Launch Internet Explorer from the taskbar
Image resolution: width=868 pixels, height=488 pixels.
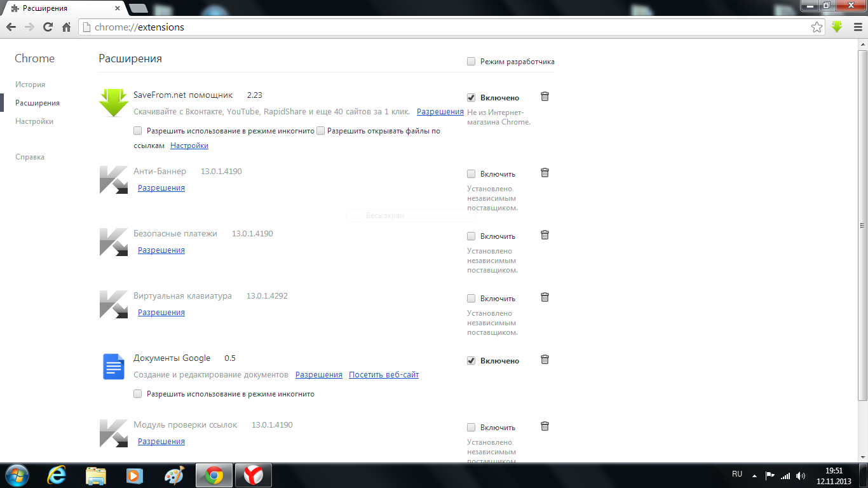(x=57, y=475)
